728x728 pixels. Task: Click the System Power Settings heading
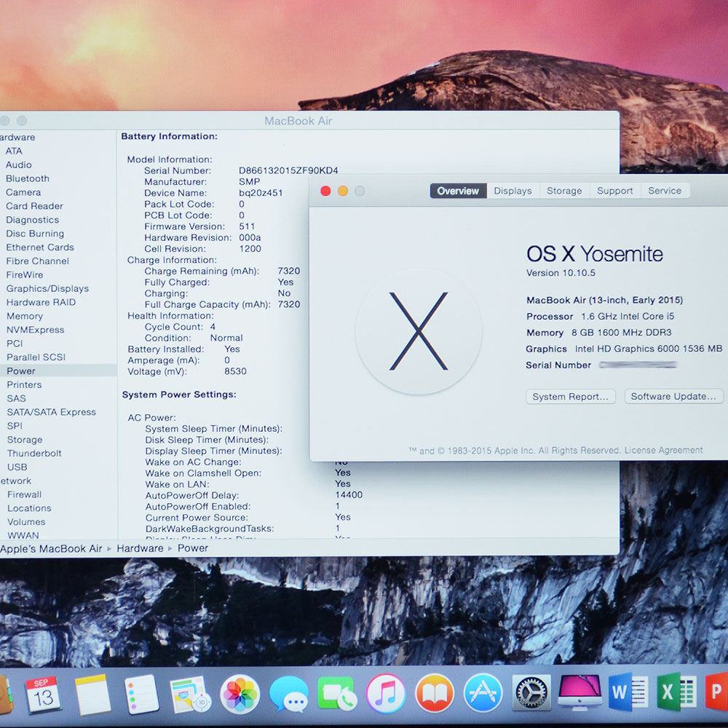(x=179, y=394)
